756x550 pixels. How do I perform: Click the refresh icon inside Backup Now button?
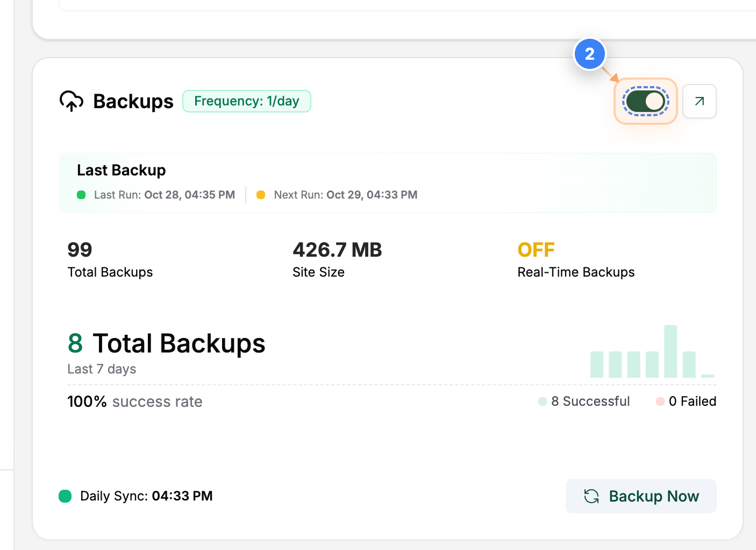(591, 496)
